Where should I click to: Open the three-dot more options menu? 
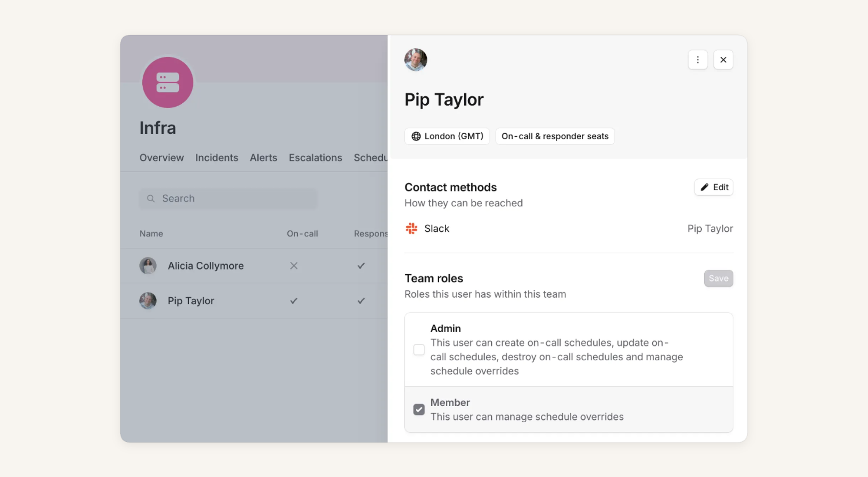(697, 60)
